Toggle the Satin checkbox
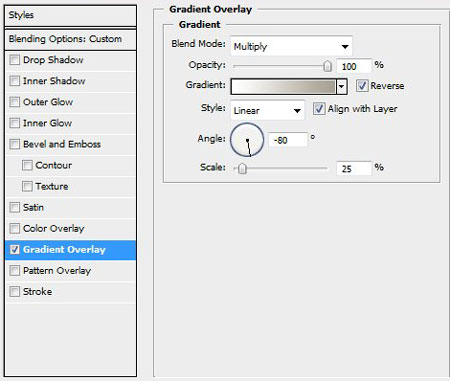Image resolution: width=450 pixels, height=381 pixels. pyautogui.click(x=14, y=207)
